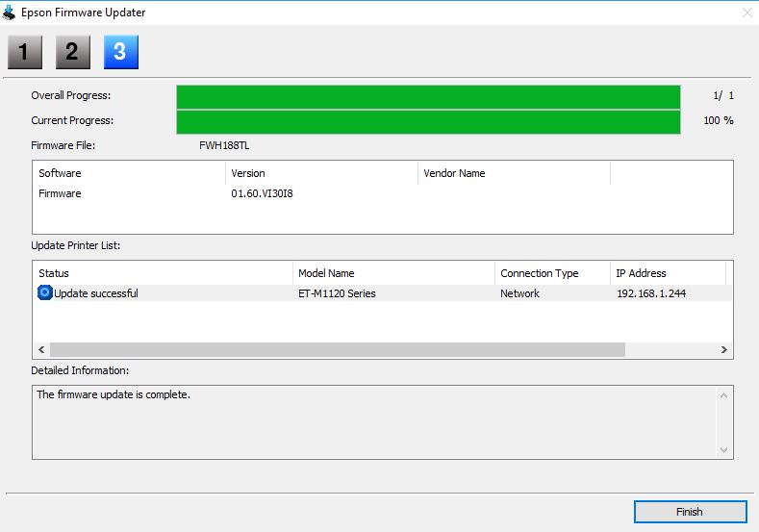Click the Finish button
759x532 pixels.
pyautogui.click(x=691, y=512)
